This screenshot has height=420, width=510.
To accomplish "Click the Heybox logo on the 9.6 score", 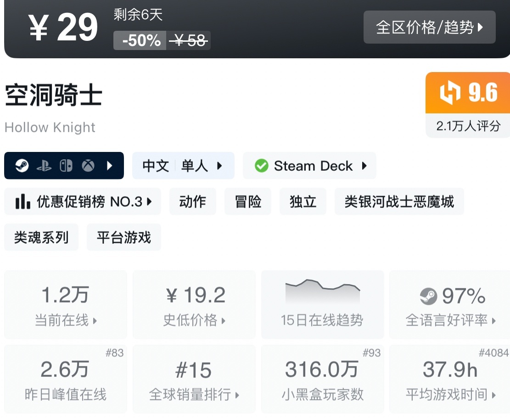I will pos(449,93).
